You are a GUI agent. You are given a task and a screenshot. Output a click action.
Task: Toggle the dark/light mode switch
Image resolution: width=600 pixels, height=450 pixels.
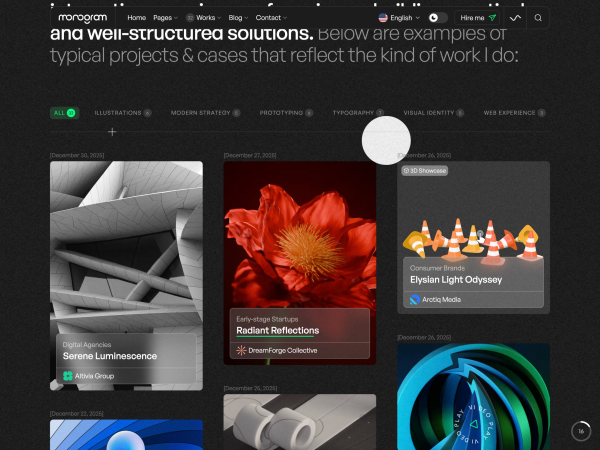pyautogui.click(x=438, y=18)
